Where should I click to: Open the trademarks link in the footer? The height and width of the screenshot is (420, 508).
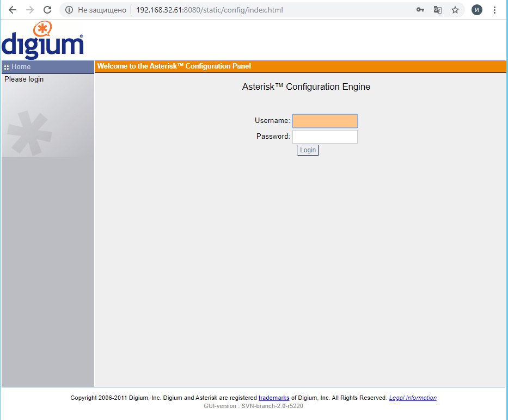274,398
